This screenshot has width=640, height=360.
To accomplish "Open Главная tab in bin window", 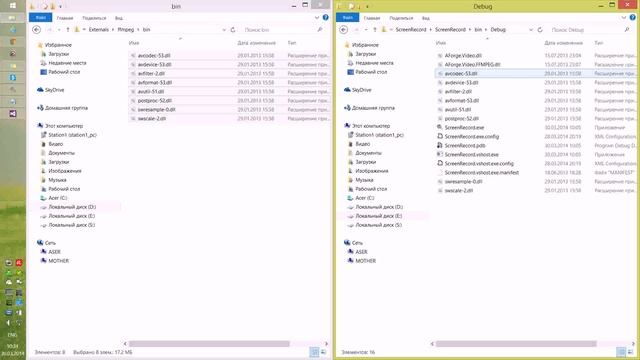I will coord(65,18).
